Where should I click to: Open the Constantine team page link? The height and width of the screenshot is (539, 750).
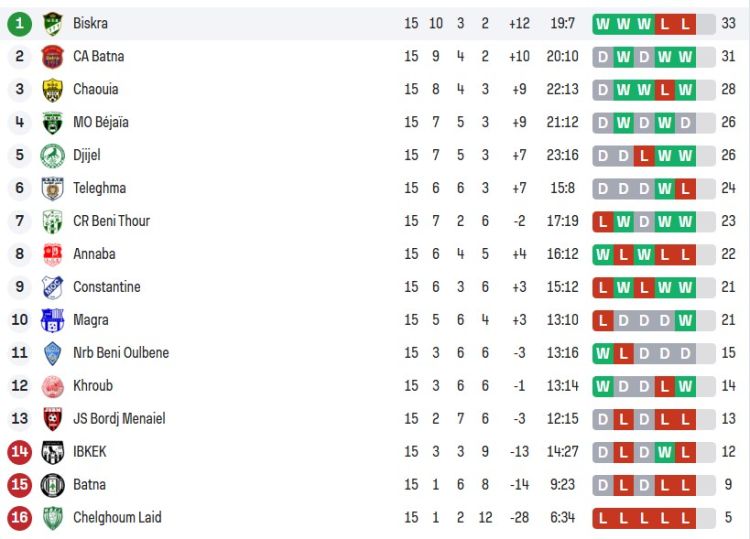click(106, 287)
